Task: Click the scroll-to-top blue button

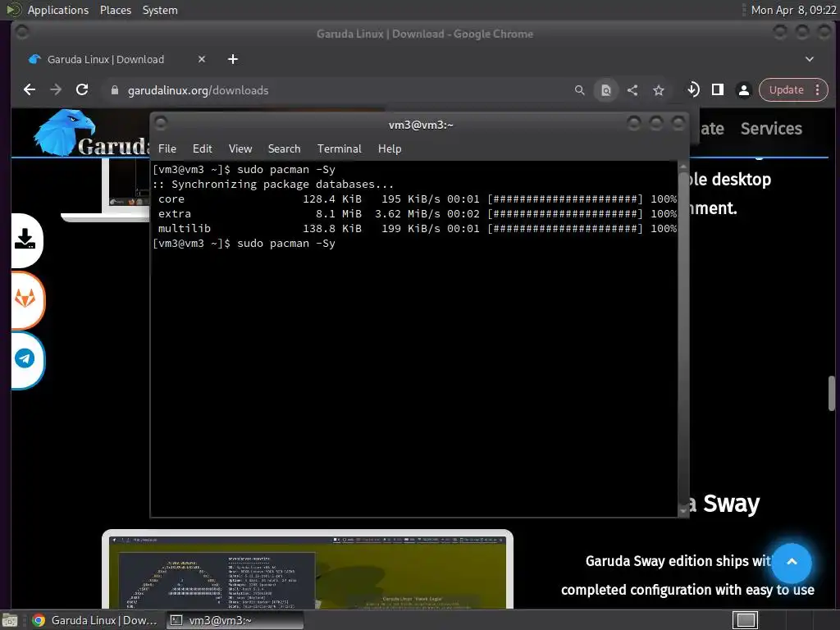Action: tap(792, 562)
